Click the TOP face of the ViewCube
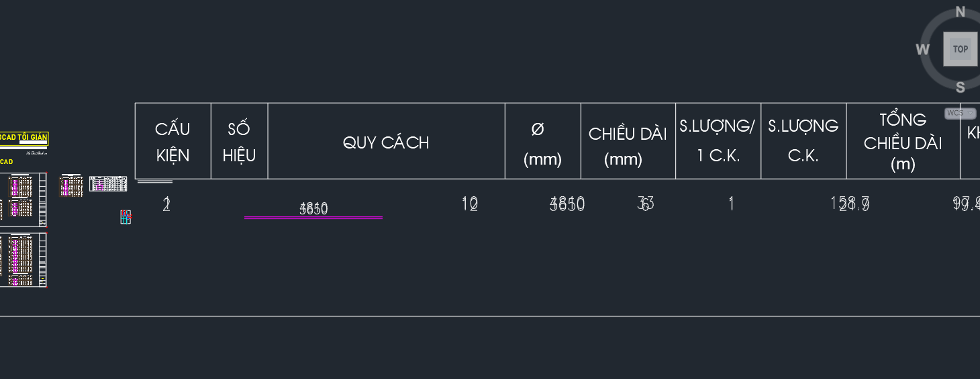 [x=961, y=49]
